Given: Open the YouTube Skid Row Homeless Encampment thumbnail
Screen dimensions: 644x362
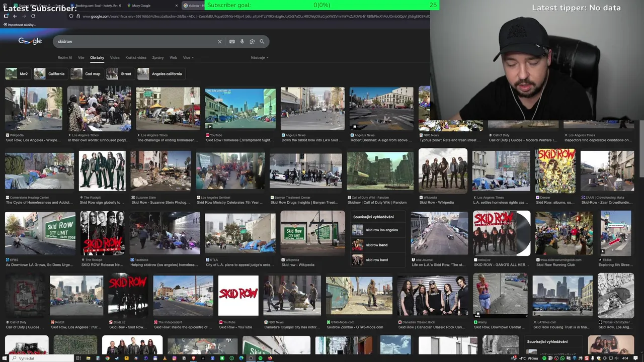Looking at the screenshot, I should tap(240, 109).
